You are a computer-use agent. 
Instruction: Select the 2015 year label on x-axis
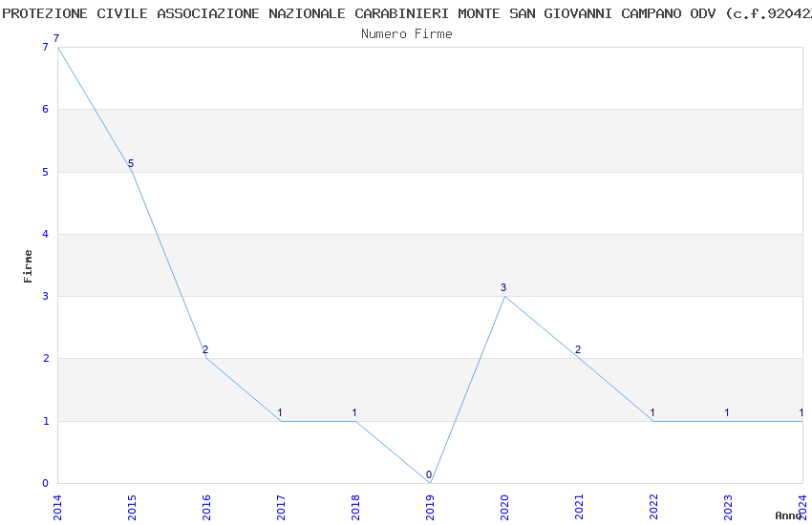tap(132, 508)
